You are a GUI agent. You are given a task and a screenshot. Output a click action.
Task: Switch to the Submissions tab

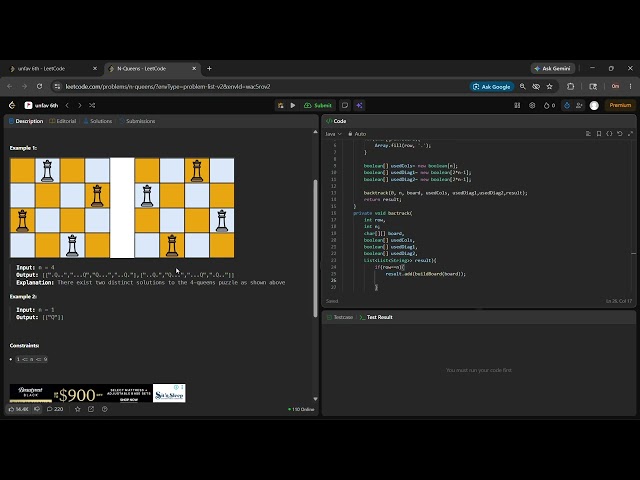click(138, 121)
